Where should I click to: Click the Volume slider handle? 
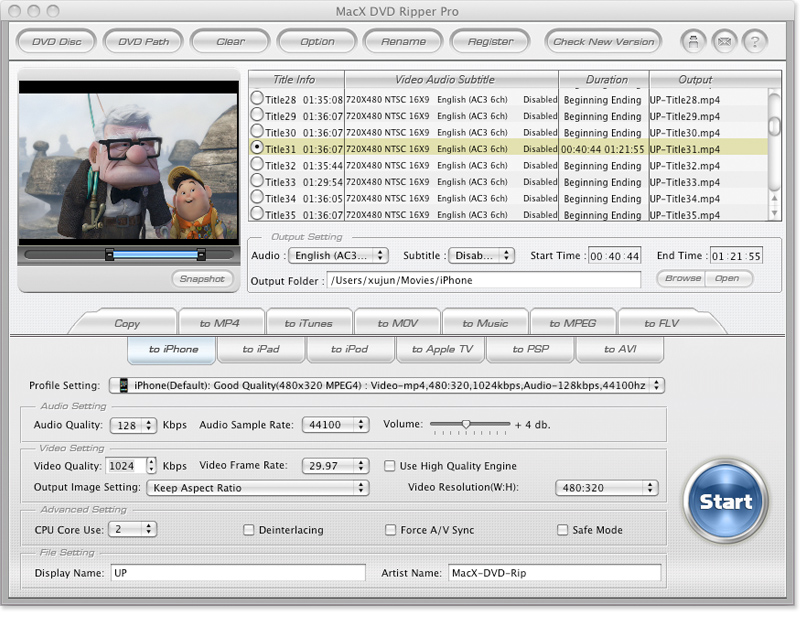[x=466, y=425]
